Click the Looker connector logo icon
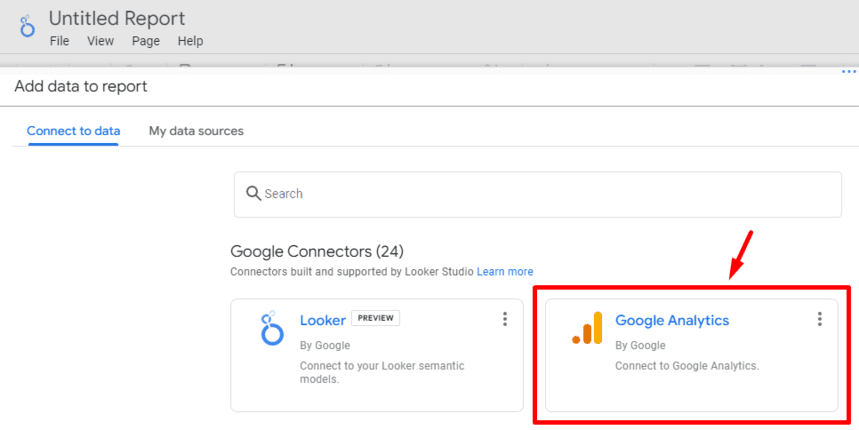Screen dimensions: 859x430 (x=271, y=328)
